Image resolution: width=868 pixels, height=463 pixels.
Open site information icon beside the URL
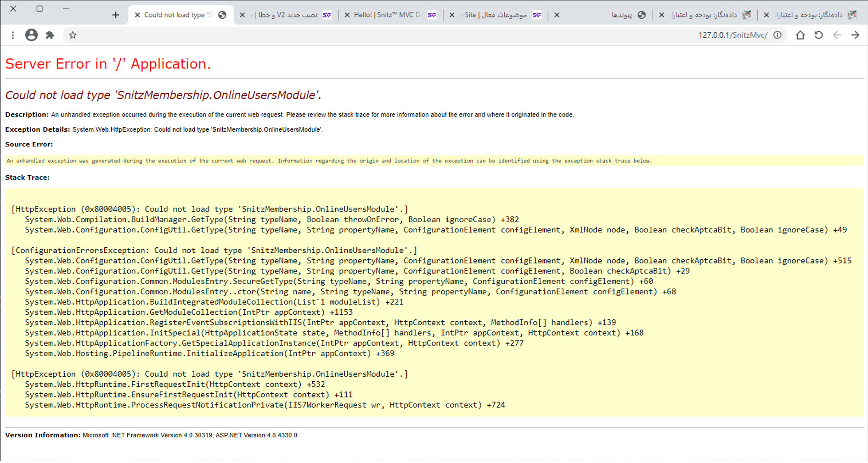(778, 35)
